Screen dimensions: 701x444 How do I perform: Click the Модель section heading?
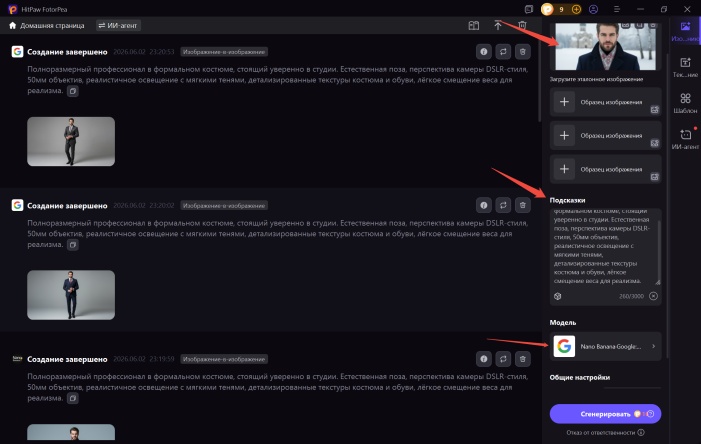click(562, 322)
